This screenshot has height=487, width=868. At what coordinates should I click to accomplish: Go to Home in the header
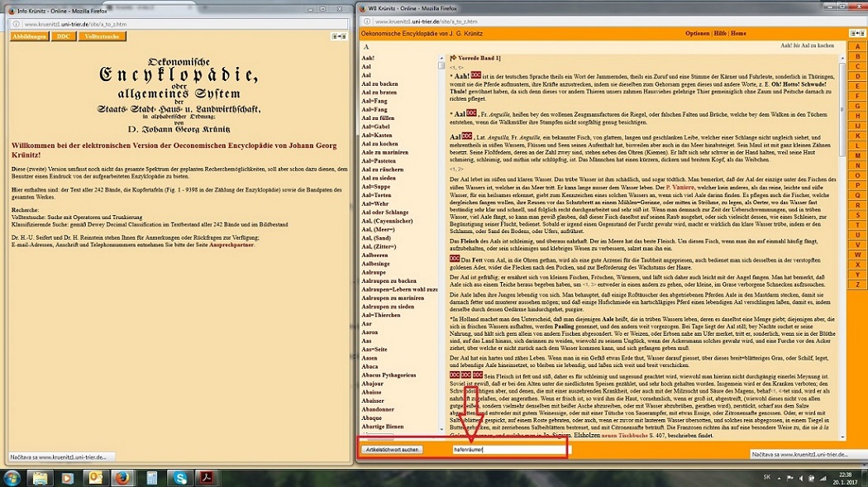(738, 33)
